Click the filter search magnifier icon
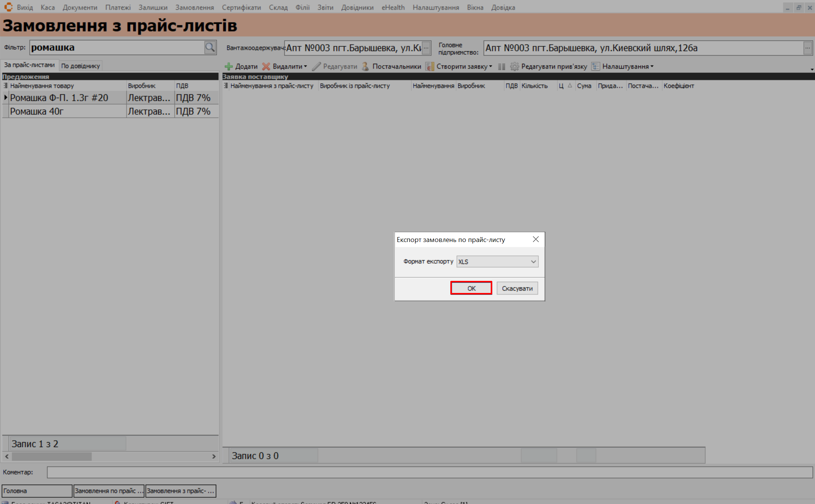 pyautogui.click(x=210, y=48)
